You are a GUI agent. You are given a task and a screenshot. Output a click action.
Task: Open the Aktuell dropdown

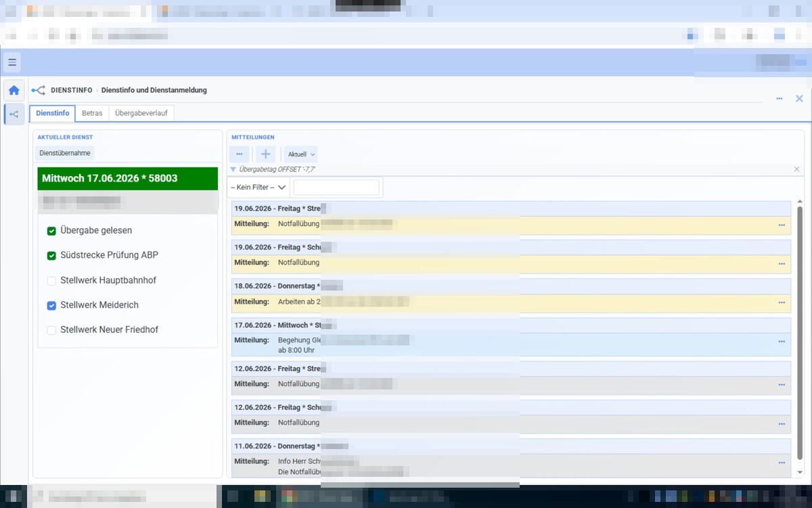[x=301, y=154]
